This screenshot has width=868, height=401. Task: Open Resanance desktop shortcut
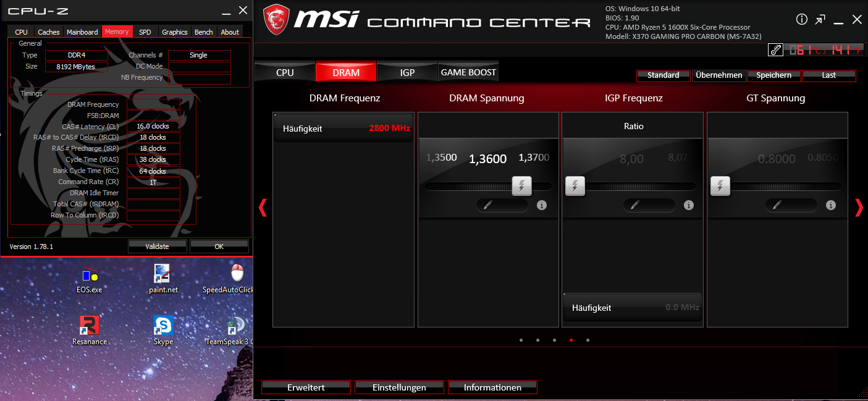[90, 331]
